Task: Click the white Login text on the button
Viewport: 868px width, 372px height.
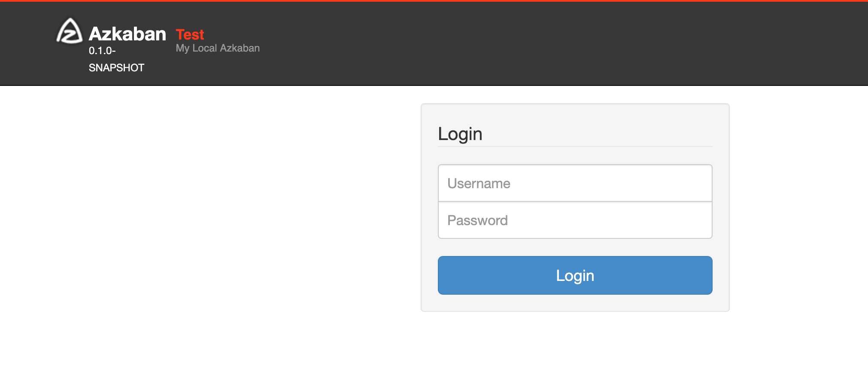Action: [x=575, y=276]
